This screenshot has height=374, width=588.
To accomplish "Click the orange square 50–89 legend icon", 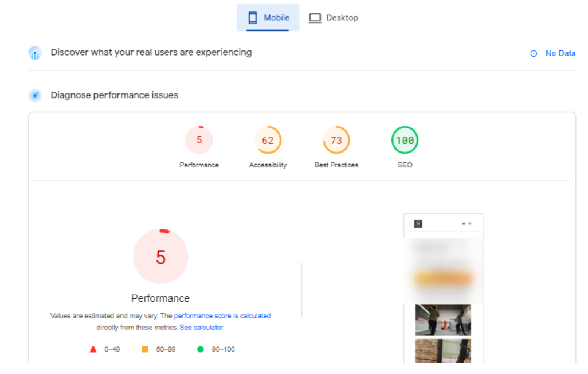I will (x=145, y=349).
